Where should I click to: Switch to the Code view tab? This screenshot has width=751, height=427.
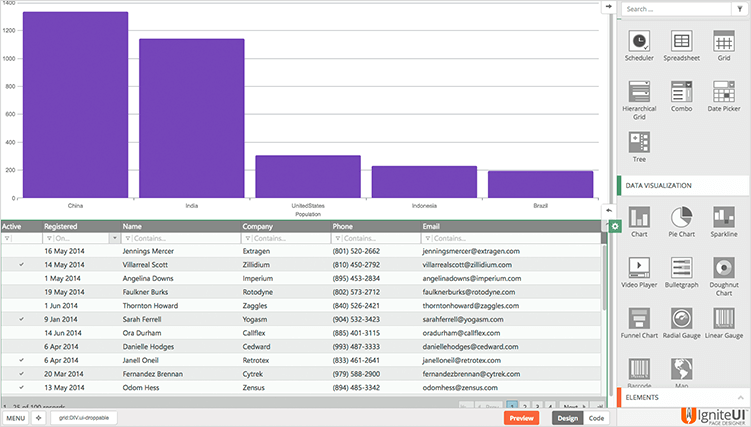(x=596, y=418)
